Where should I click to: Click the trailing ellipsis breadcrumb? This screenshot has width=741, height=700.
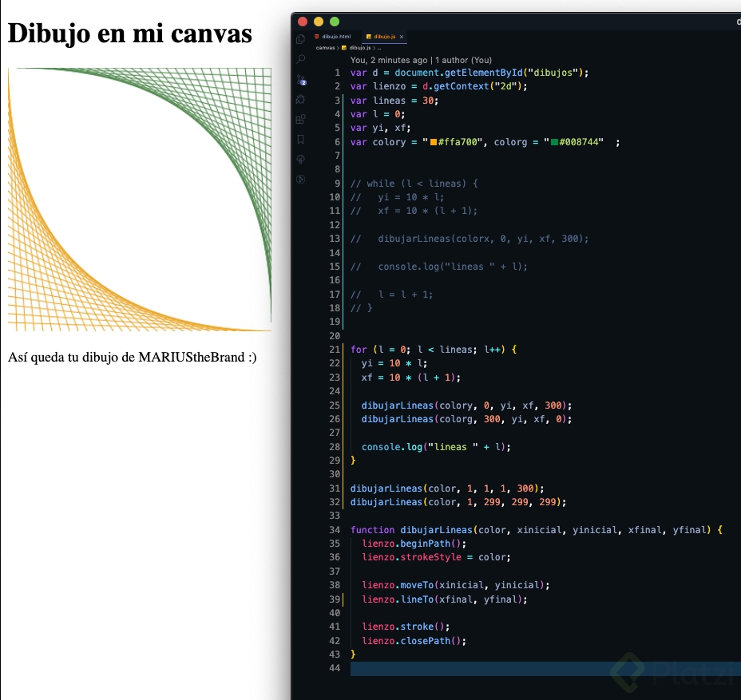click(x=379, y=48)
